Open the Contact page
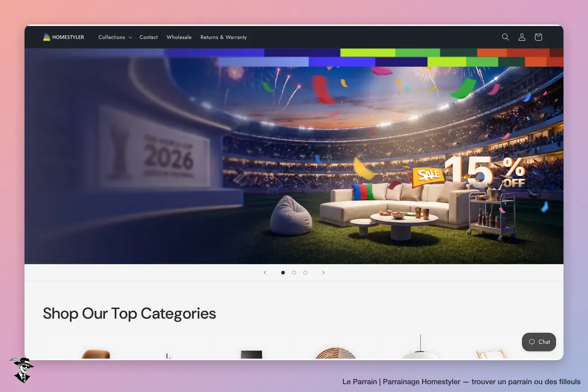Viewport: 588px width, 392px height. click(148, 37)
